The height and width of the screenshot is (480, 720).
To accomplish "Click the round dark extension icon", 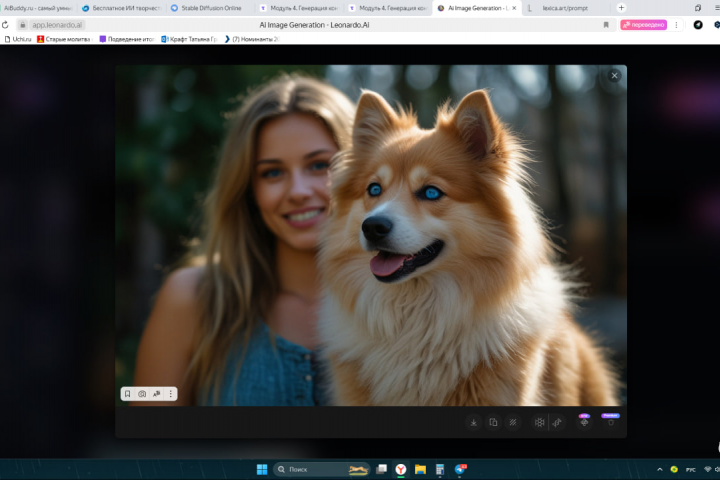I will 698,25.
